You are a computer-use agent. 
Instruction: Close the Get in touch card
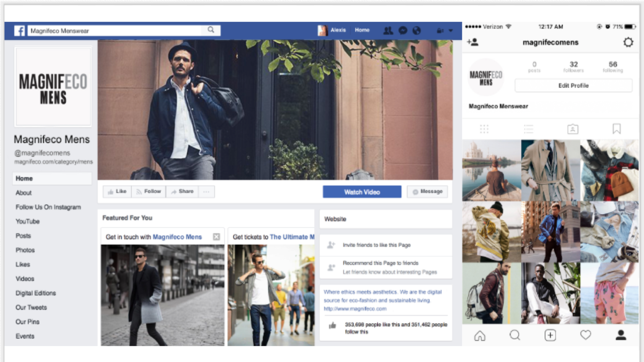pos(216,237)
